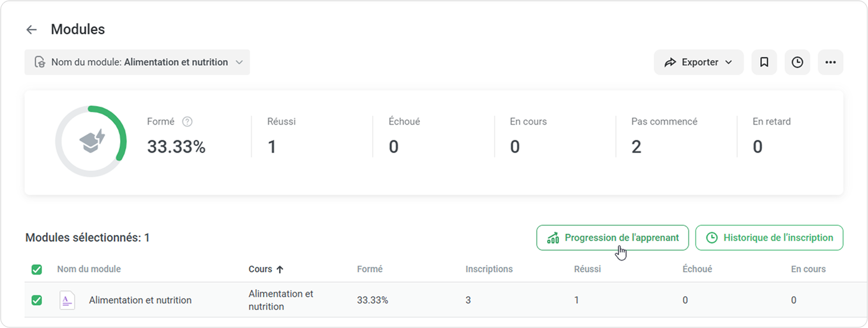868x328 pixels.
Task: Click the Cours ascending sort arrow
Action: (x=280, y=269)
